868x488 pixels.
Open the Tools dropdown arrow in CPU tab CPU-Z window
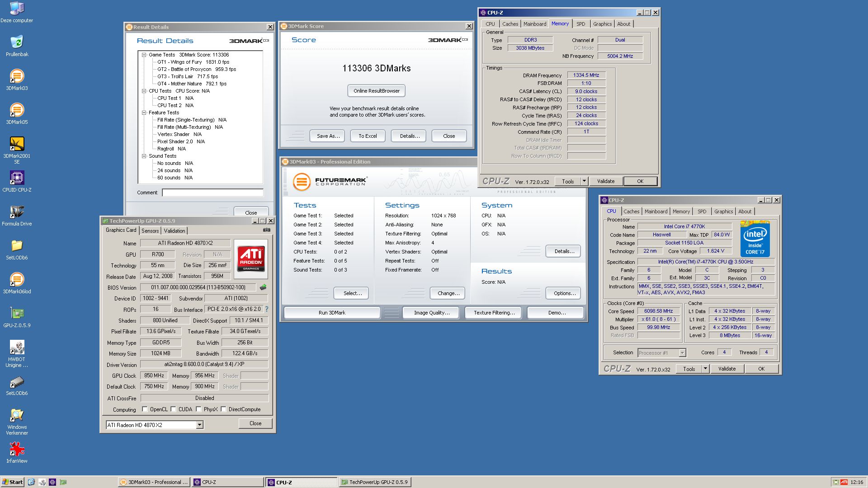[705, 369]
